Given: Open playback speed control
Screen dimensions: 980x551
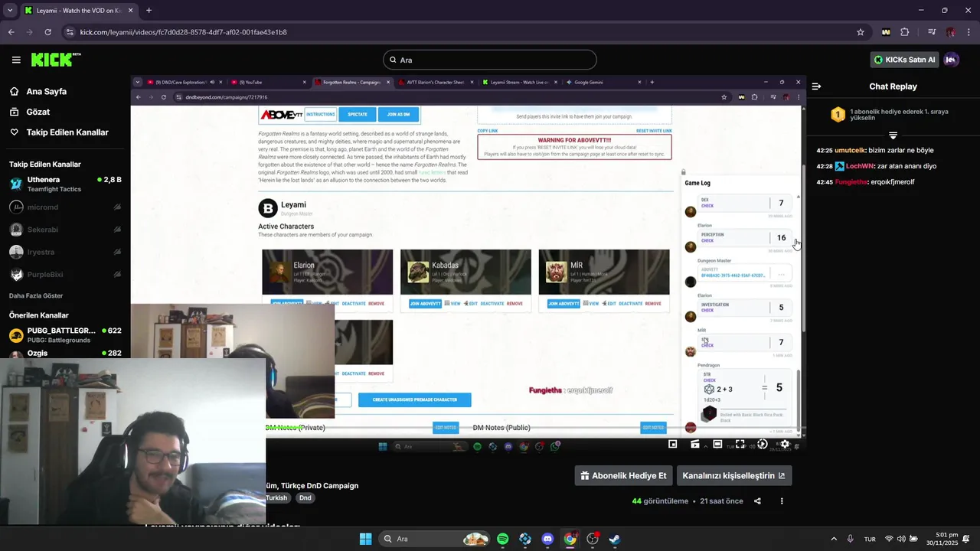Looking at the screenshot, I should (763, 444).
